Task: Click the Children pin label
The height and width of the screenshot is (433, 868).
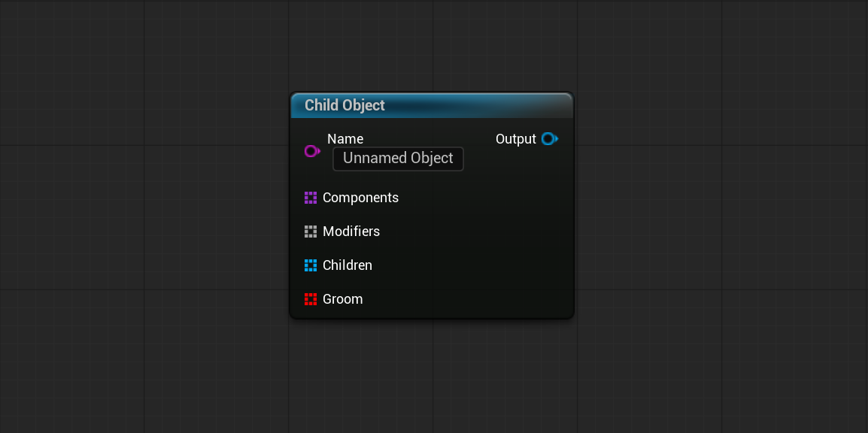Action: pos(348,265)
